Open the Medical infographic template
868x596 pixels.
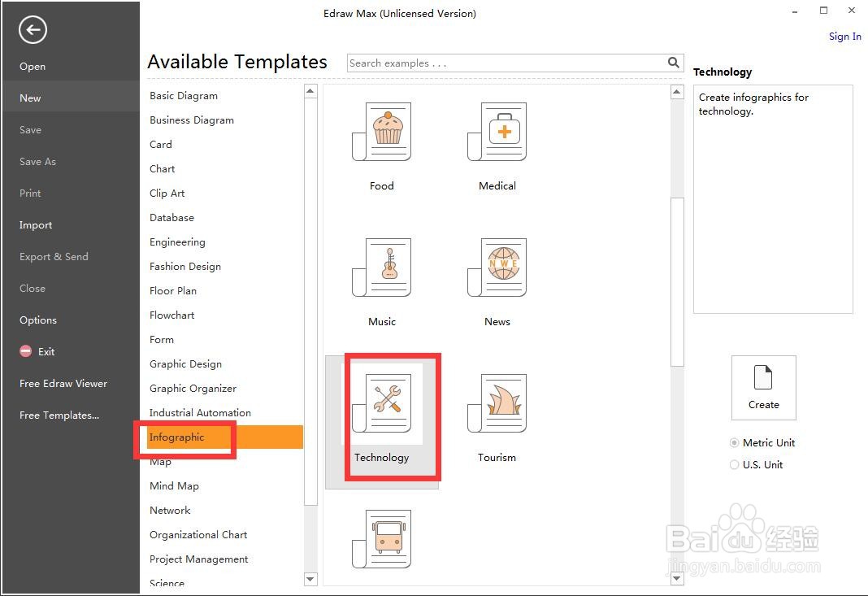coord(497,146)
